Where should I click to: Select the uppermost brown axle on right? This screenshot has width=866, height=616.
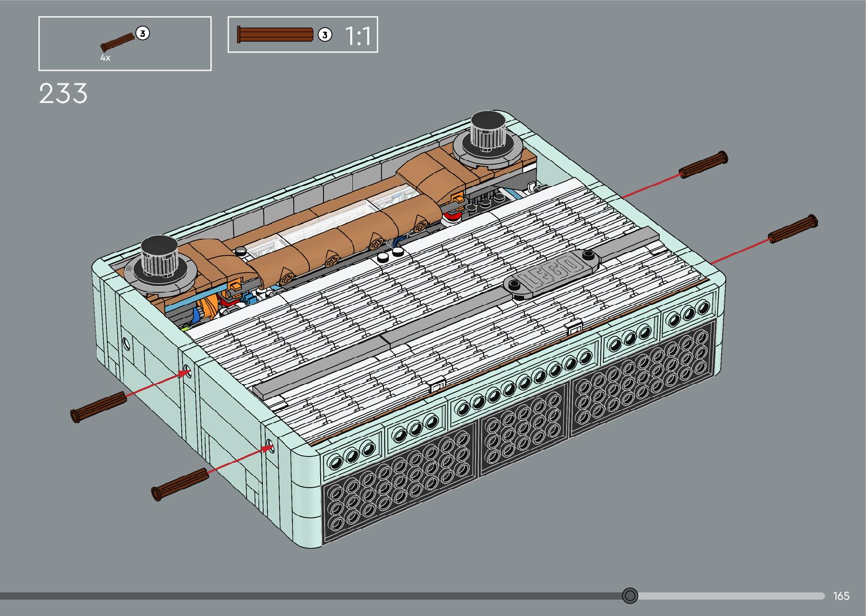click(703, 165)
